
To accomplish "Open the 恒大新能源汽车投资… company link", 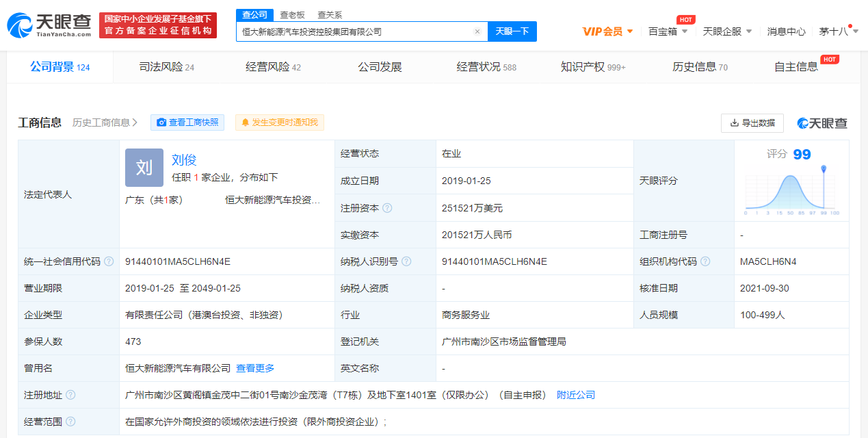I will [273, 201].
